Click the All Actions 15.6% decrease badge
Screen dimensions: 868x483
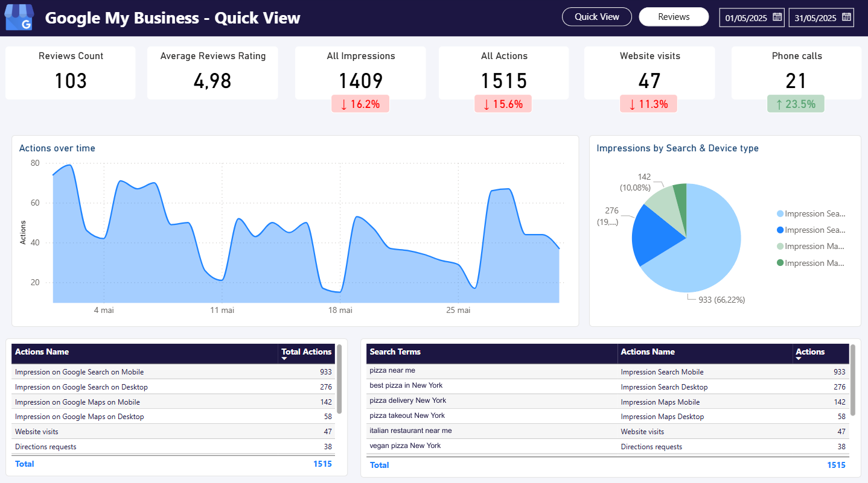pyautogui.click(x=504, y=104)
